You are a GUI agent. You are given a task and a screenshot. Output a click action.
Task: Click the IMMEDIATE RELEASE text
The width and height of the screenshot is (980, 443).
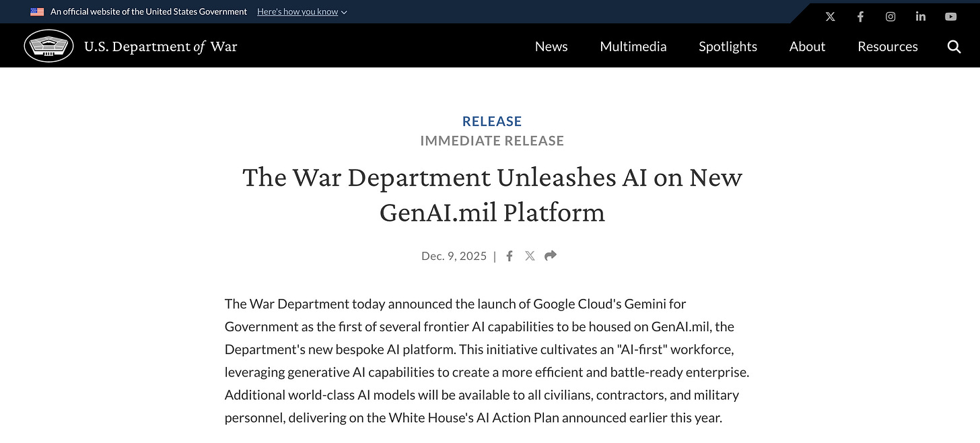pos(492,141)
